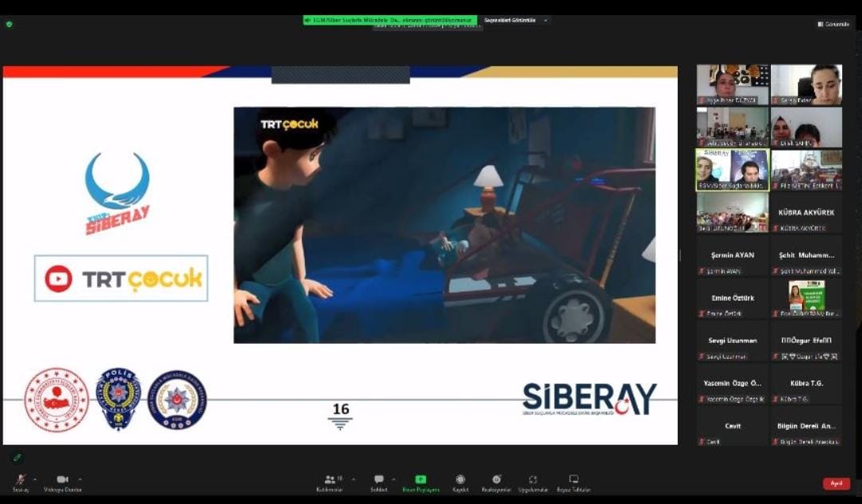Expand the chat options arrow

coord(393,479)
